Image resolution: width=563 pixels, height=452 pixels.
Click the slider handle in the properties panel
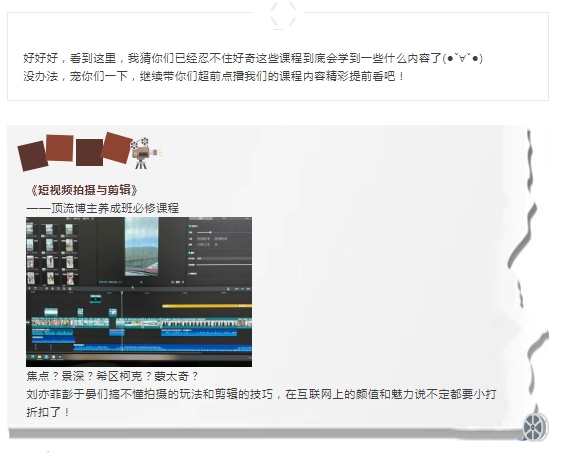coord(210,232)
